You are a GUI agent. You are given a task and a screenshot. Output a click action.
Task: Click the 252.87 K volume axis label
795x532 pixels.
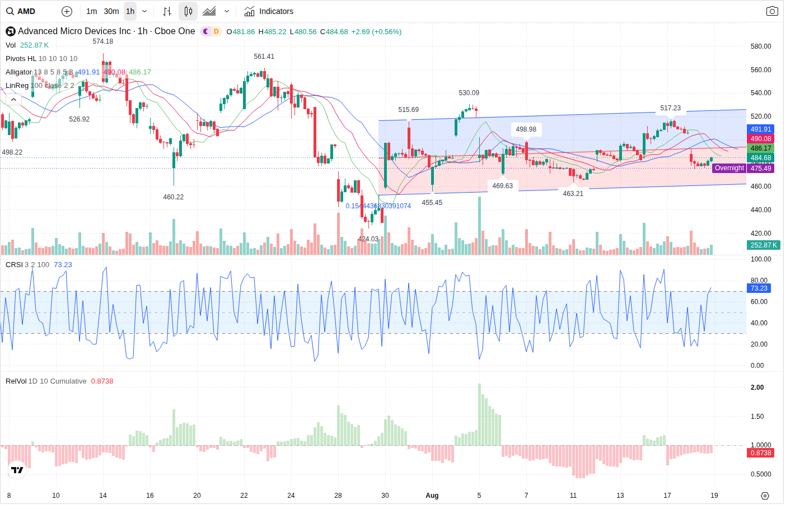pos(764,245)
